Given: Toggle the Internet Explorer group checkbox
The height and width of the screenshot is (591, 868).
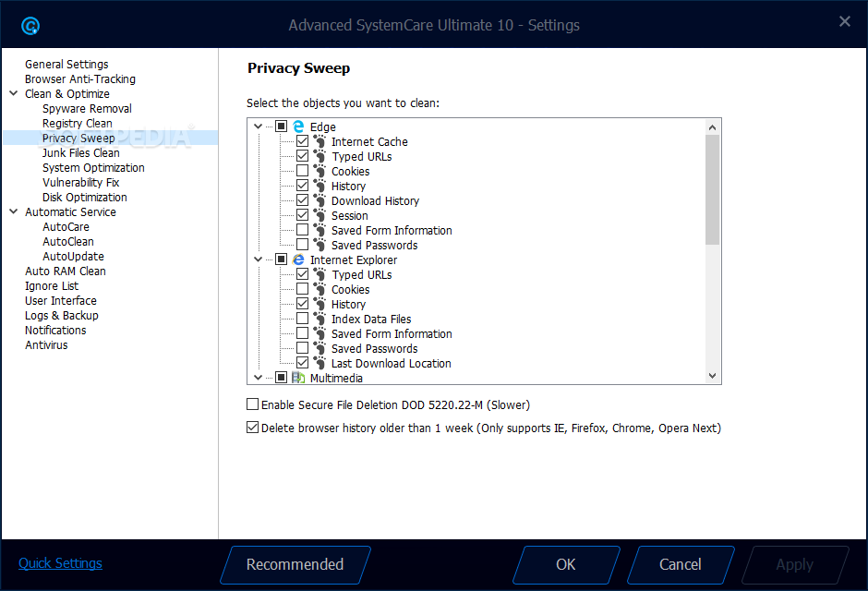Looking at the screenshot, I should coord(282,259).
